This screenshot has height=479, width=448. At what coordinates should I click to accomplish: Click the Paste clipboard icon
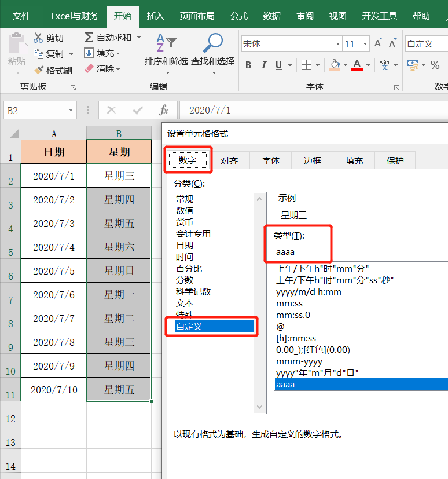point(17,44)
